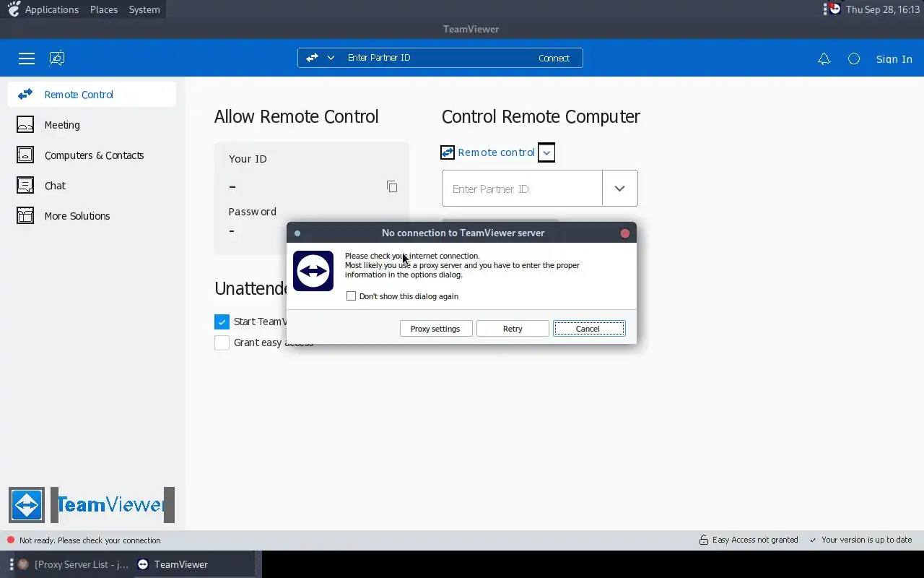Click the account circle icon beside Sign In
The image size is (924, 578).
click(x=854, y=59)
